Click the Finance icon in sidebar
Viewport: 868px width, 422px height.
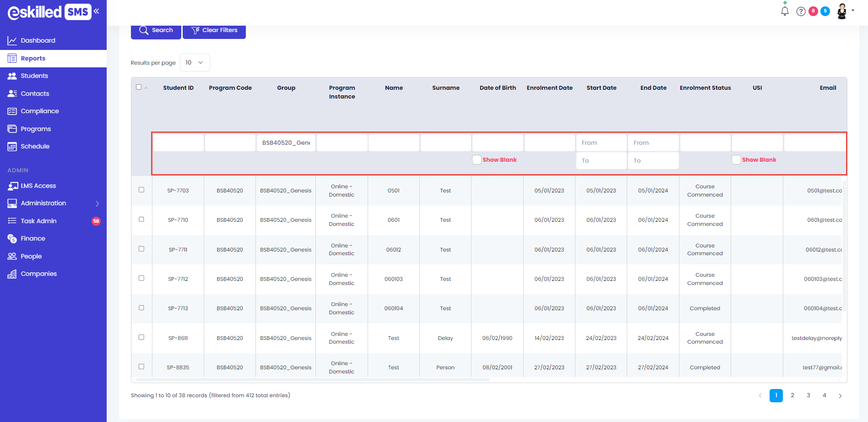pyautogui.click(x=12, y=239)
